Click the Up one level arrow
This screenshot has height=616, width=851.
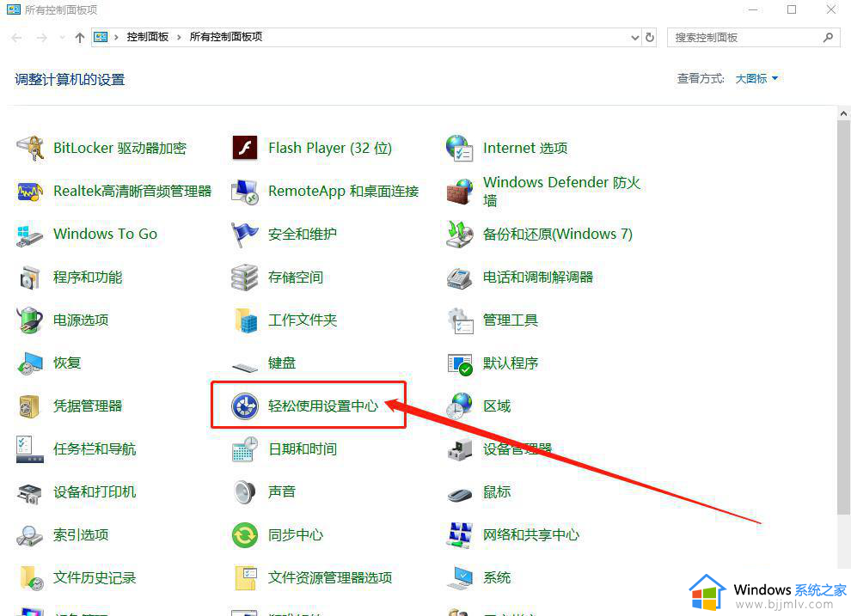tap(80, 38)
